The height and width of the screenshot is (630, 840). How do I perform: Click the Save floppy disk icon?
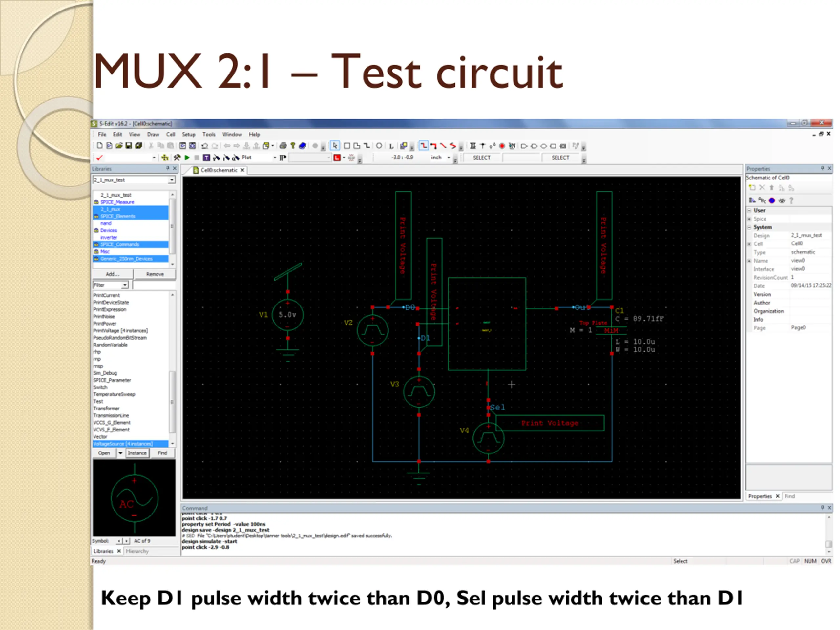pyautogui.click(x=129, y=146)
